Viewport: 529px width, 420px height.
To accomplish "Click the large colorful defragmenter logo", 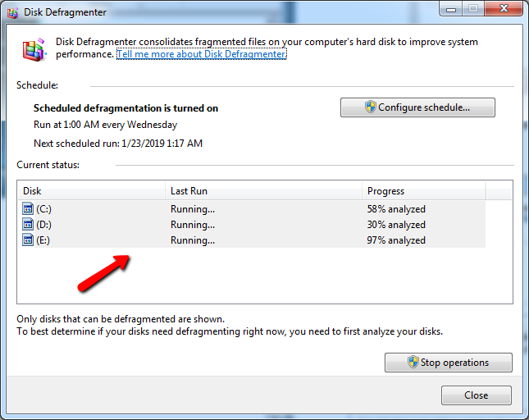I will (x=34, y=49).
